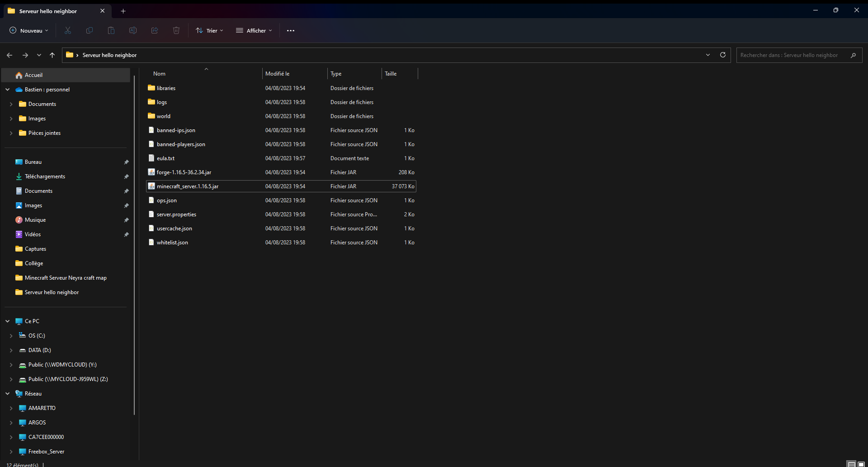Viewport: 868px width, 467px height.
Task: Sort by the Modifié le column header
Action: tap(295, 73)
